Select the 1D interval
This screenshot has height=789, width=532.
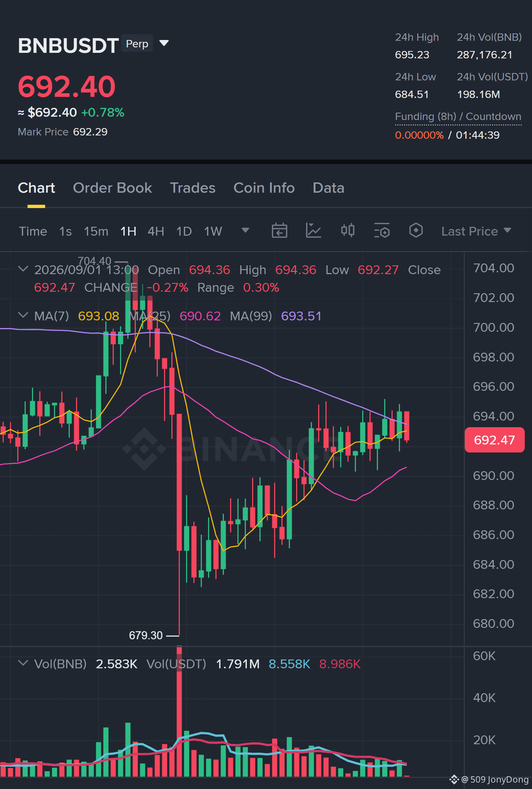(184, 231)
